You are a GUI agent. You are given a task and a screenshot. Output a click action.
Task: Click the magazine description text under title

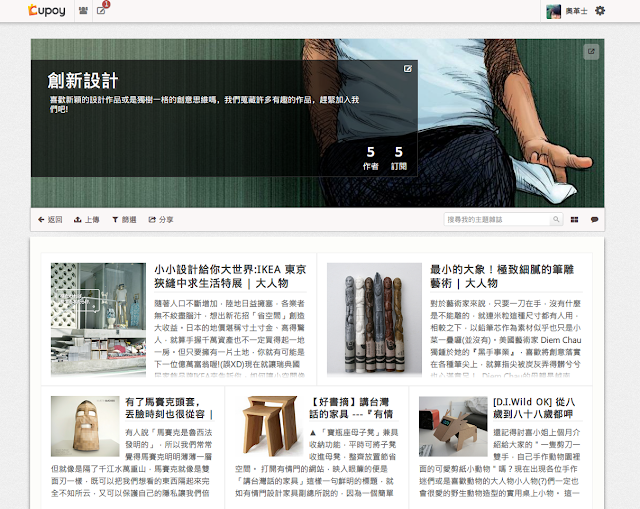(x=204, y=104)
